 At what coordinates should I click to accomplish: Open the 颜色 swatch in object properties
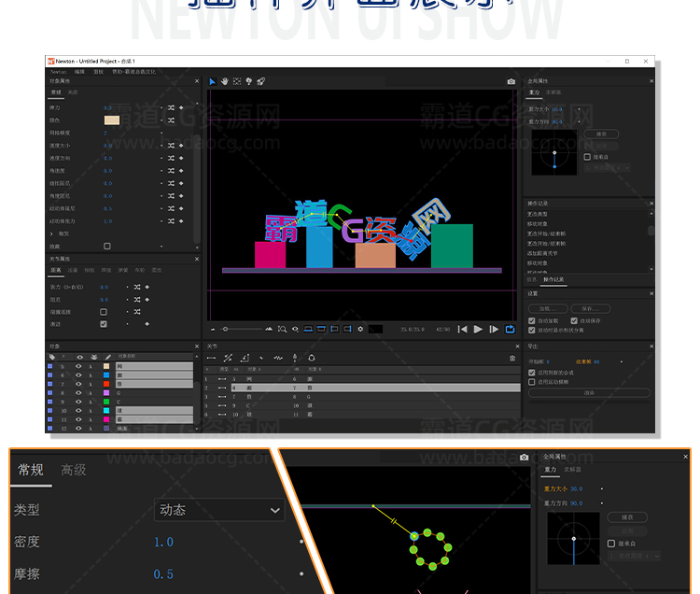(x=112, y=120)
